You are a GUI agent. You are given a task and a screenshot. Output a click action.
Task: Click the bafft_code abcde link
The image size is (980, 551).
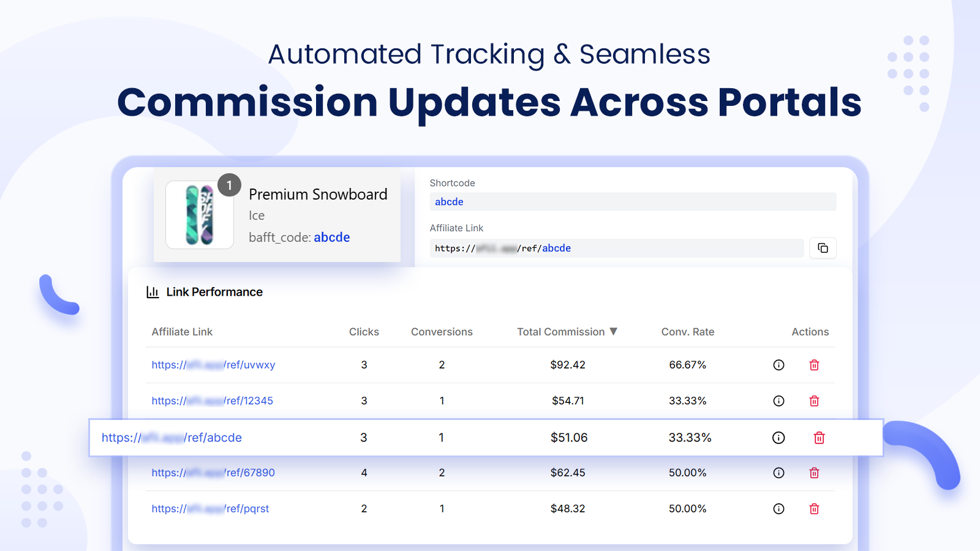332,238
